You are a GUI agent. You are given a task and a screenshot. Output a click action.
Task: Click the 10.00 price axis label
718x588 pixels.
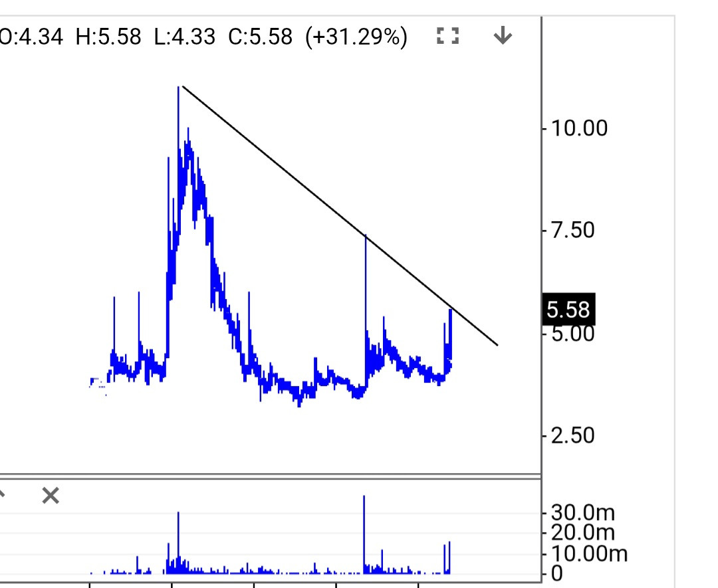579,128
